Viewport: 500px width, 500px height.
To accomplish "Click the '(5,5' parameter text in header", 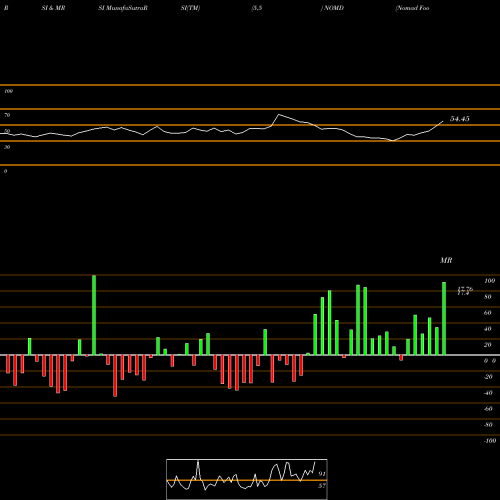I will click(257, 8).
